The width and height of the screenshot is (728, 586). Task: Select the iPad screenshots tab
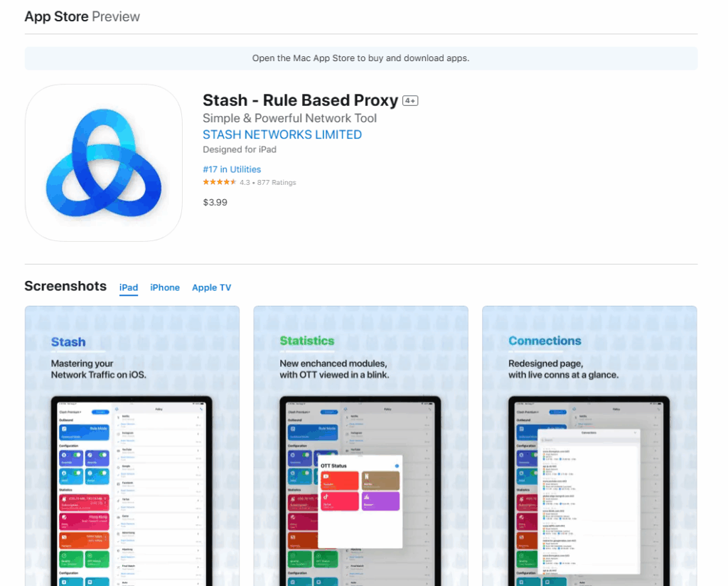pos(129,288)
